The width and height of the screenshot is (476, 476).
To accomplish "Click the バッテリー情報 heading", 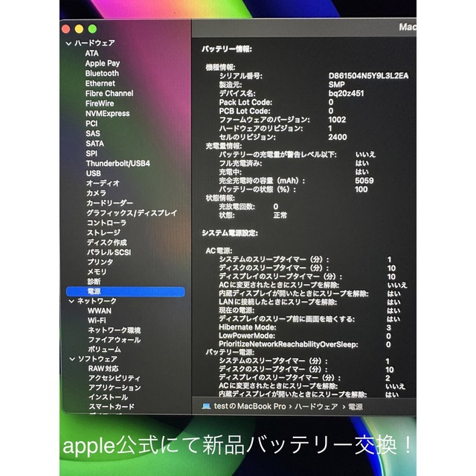I will click(x=227, y=49).
